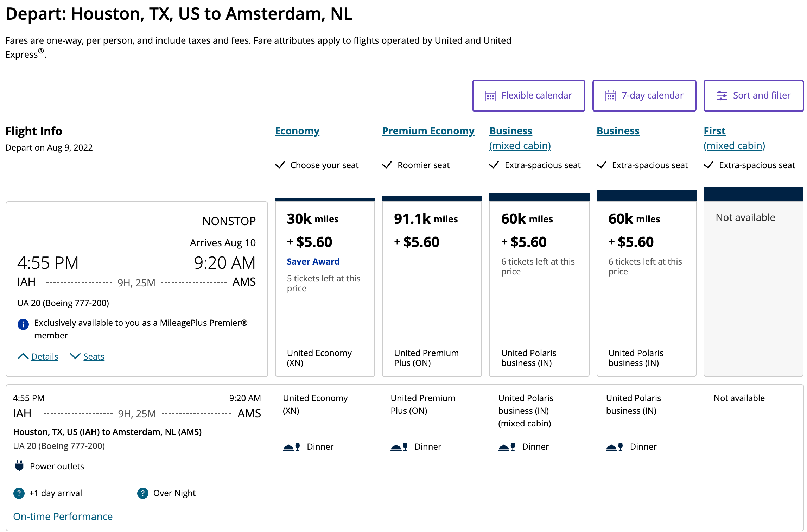Select the Economy fare column
This screenshot has width=807, height=532.
point(325,285)
